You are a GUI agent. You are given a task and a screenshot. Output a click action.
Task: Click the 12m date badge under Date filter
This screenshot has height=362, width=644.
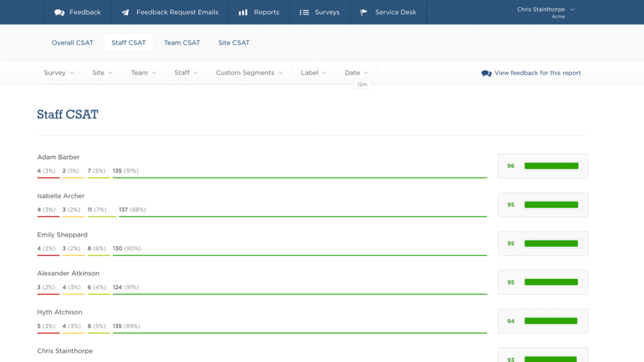click(362, 84)
